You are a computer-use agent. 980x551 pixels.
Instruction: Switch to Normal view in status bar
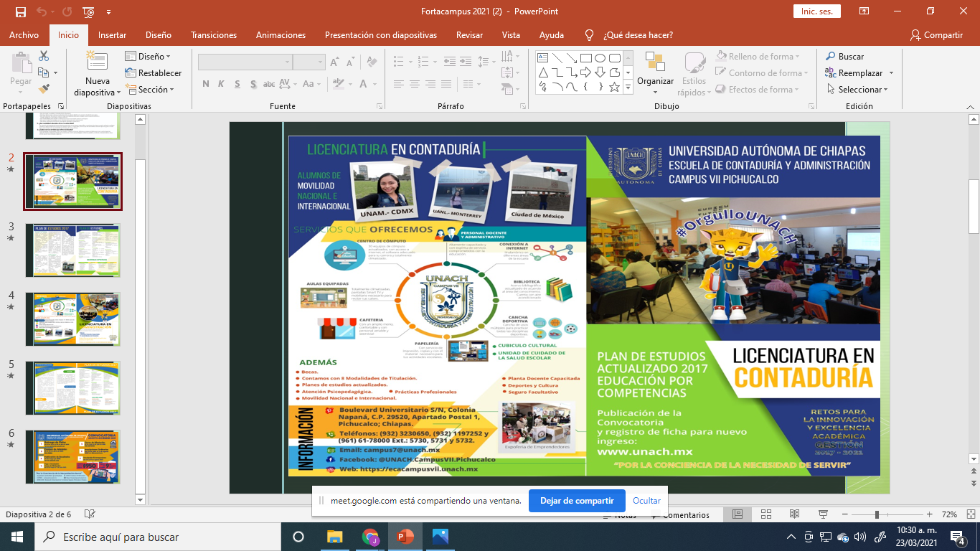coord(738,514)
